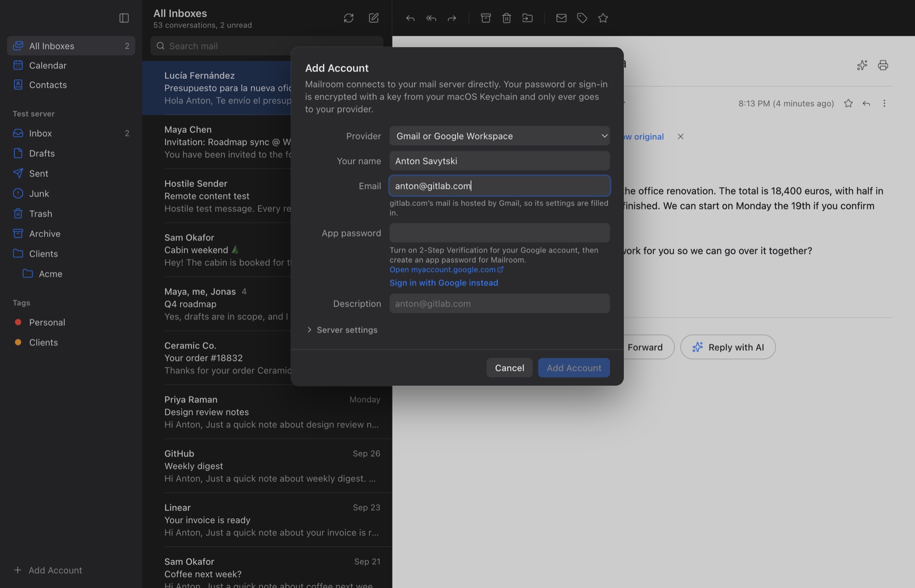Click the blue Add Account button
Viewport: 915px width, 588px height.
click(x=574, y=368)
